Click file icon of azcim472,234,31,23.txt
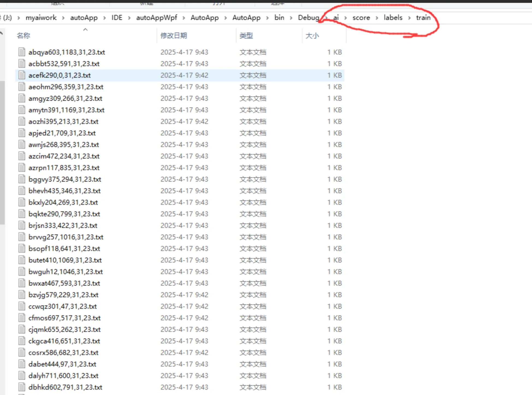532x395 pixels. (x=22, y=156)
